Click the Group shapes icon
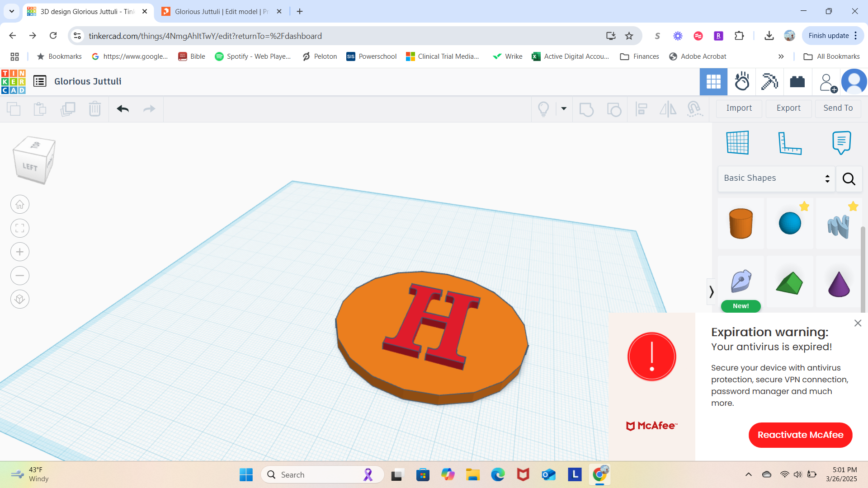Image resolution: width=868 pixels, height=488 pixels. (586, 109)
